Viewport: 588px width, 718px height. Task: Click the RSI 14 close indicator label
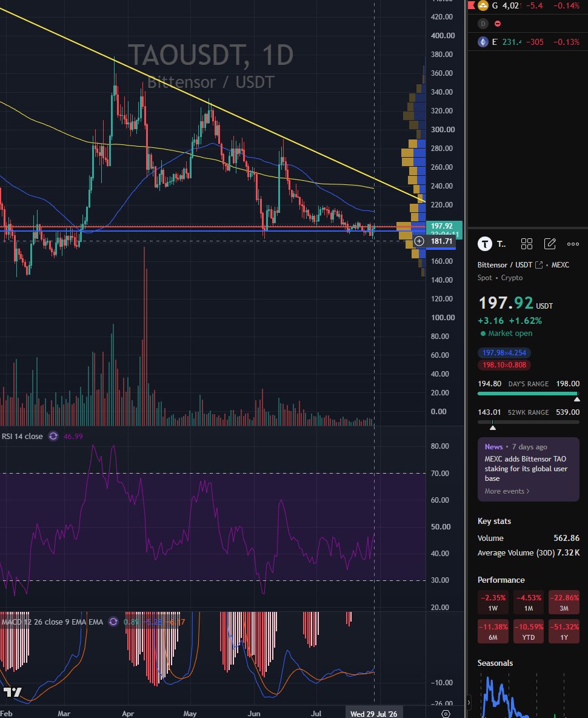point(22,437)
